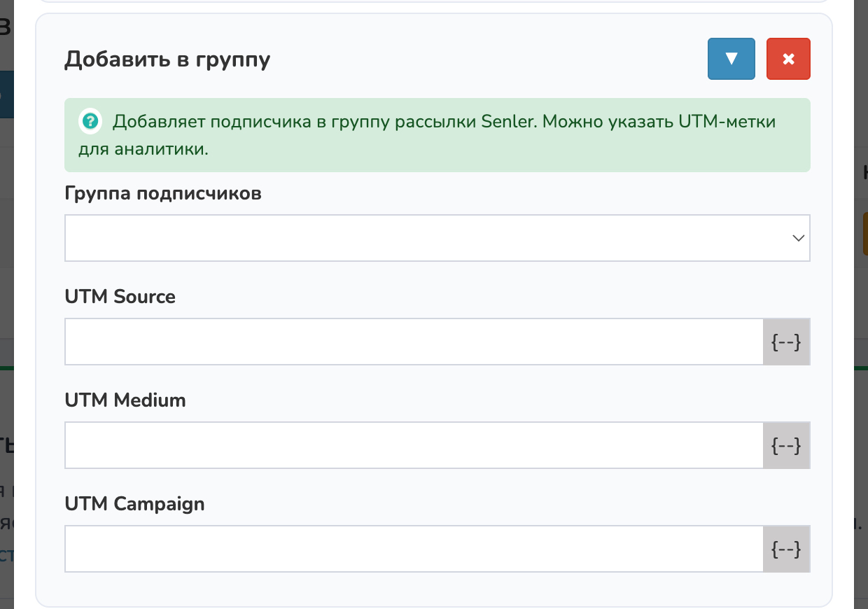The image size is (868, 609).
Task: Open variable picker for UTM Campaign
Action: click(785, 549)
